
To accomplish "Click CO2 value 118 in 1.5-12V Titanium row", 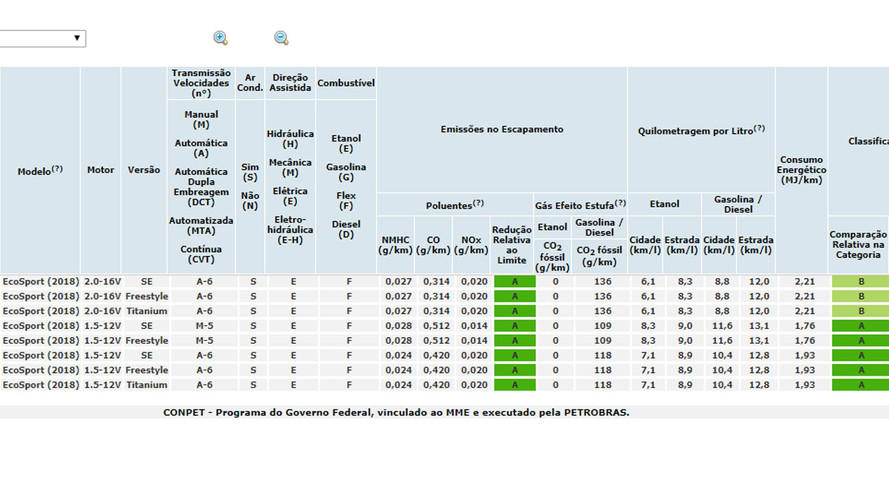I will click(x=602, y=385).
